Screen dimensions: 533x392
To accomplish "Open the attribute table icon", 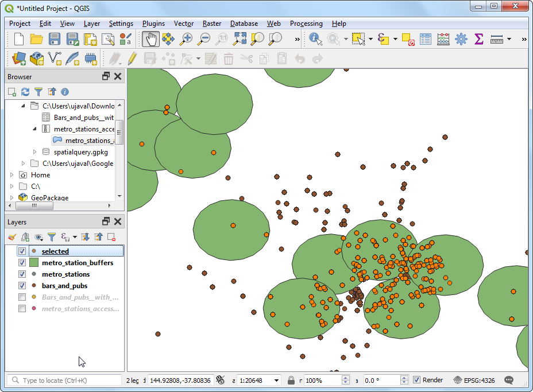I will pyautogui.click(x=425, y=39).
